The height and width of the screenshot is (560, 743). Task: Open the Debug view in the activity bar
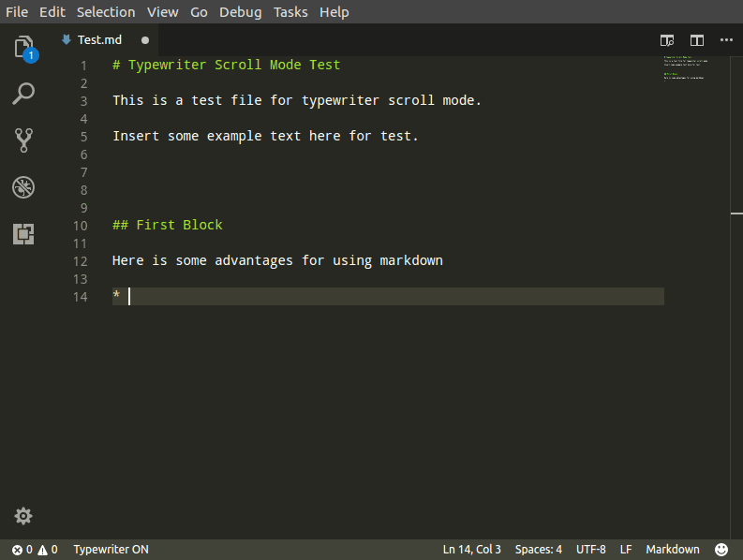[23, 187]
